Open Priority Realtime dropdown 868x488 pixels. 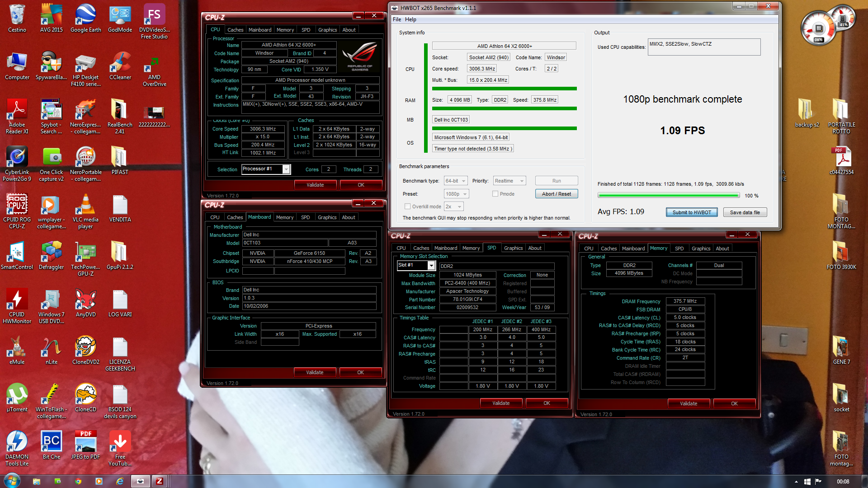[509, 181]
